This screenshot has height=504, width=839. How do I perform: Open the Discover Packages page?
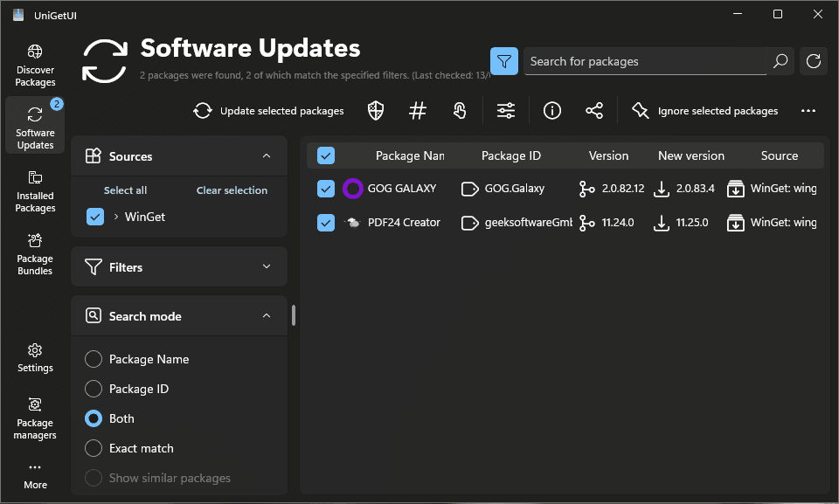[35, 65]
